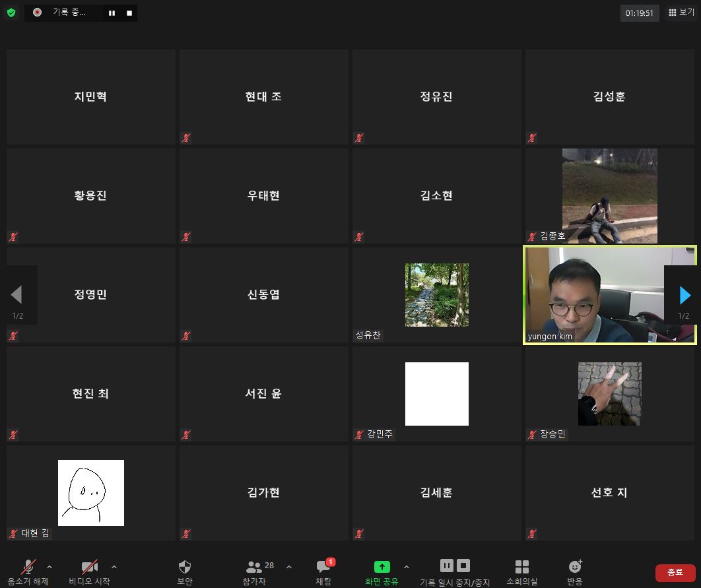Click the green encryption shield icon
Screen dimensions: 701x588
click(x=11, y=13)
